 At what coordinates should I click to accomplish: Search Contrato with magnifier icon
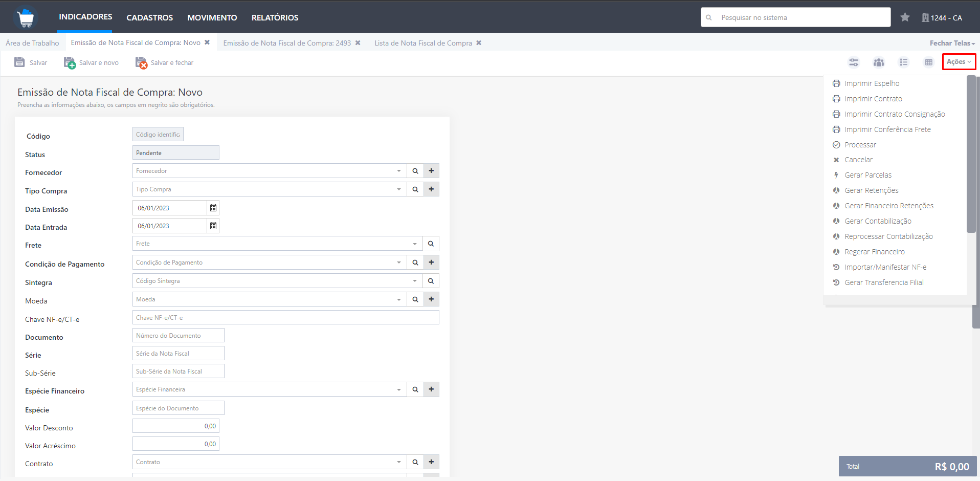(415, 462)
